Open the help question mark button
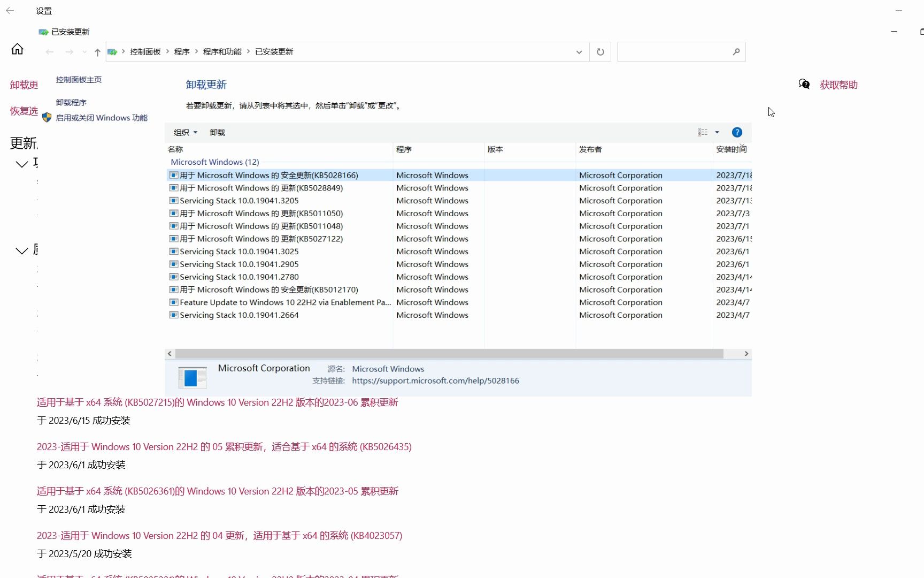This screenshot has height=578, width=924. click(737, 132)
